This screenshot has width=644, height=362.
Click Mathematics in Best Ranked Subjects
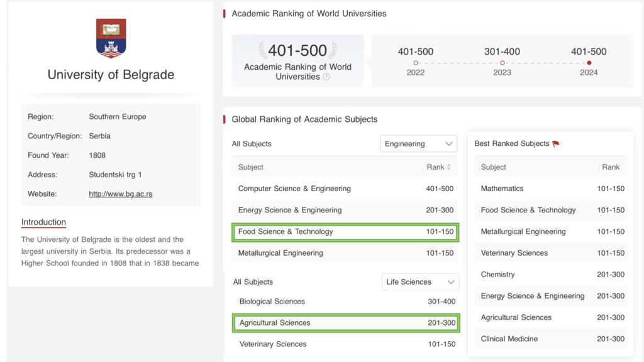tap(502, 189)
